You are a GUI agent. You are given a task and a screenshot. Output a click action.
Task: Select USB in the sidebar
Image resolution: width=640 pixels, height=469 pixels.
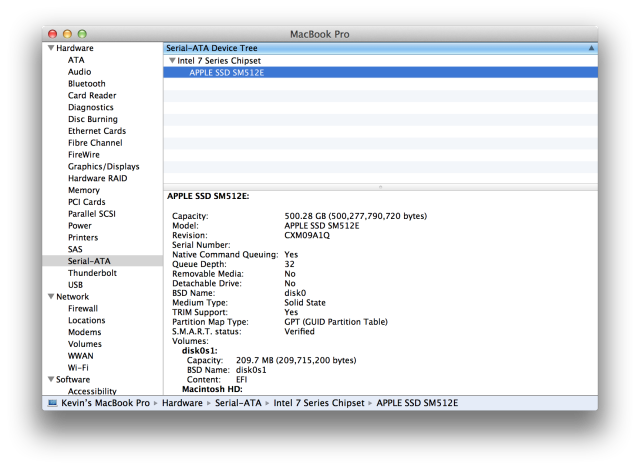(x=76, y=285)
